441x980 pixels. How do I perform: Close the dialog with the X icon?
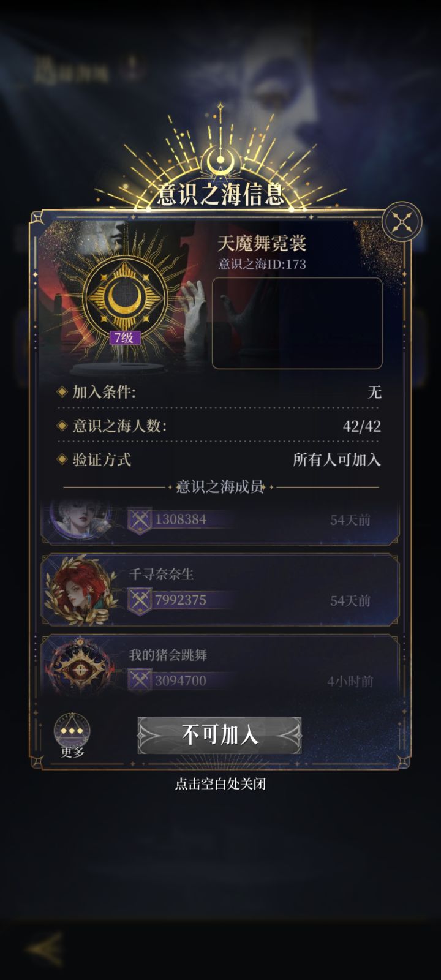tap(402, 222)
